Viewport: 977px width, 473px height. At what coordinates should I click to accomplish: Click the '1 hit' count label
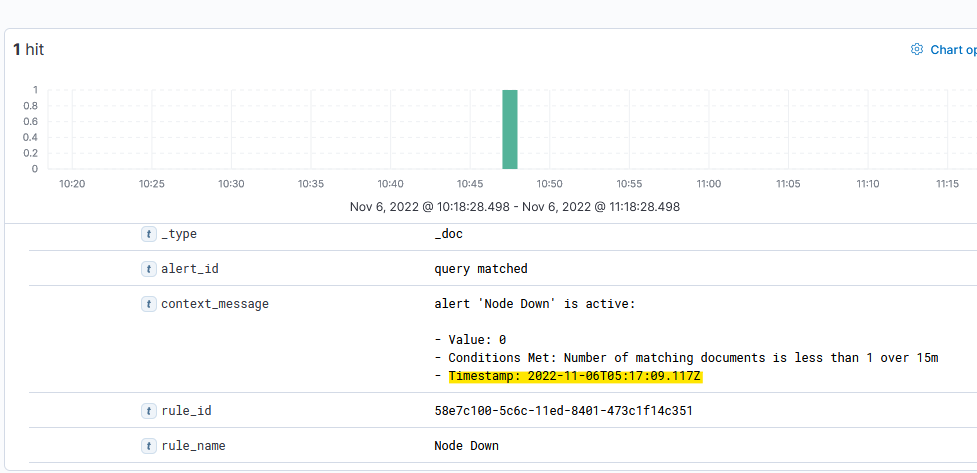pos(29,50)
